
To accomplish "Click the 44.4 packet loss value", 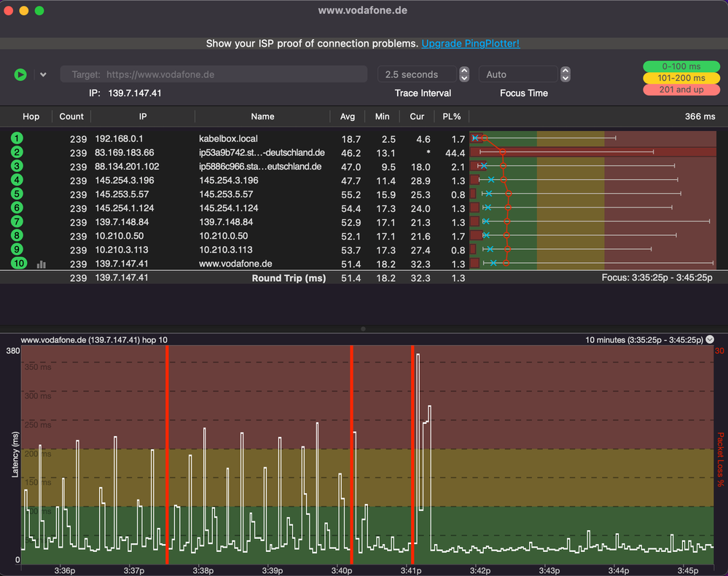I will (x=455, y=153).
